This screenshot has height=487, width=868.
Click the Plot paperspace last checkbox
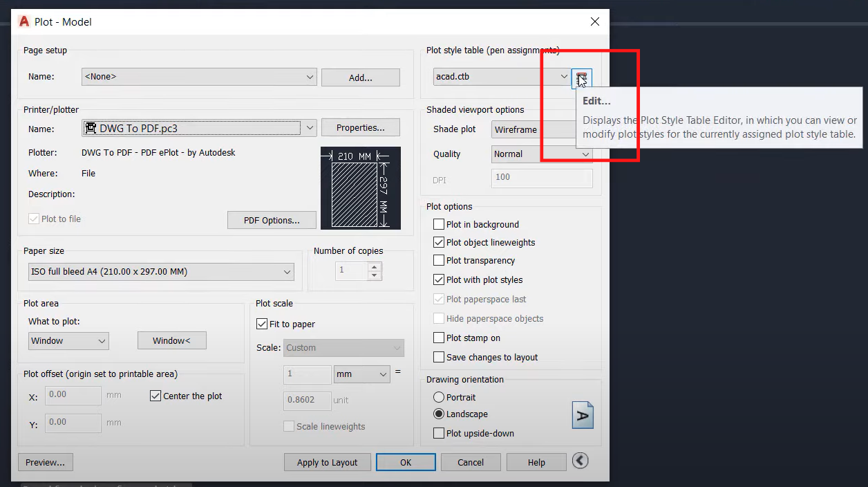click(438, 299)
